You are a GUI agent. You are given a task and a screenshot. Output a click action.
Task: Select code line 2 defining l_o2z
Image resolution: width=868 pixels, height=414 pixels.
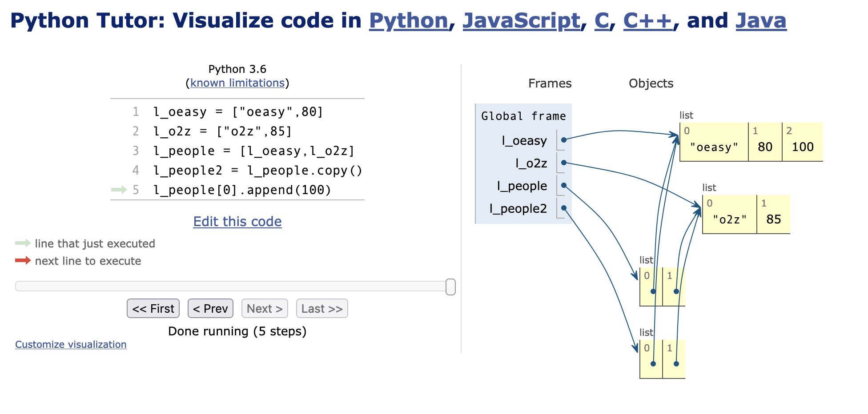point(222,131)
